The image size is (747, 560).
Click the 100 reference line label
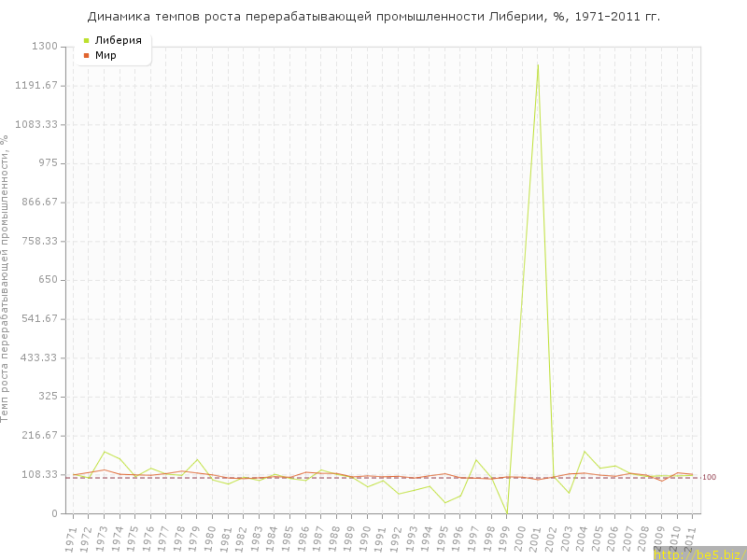click(710, 478)
